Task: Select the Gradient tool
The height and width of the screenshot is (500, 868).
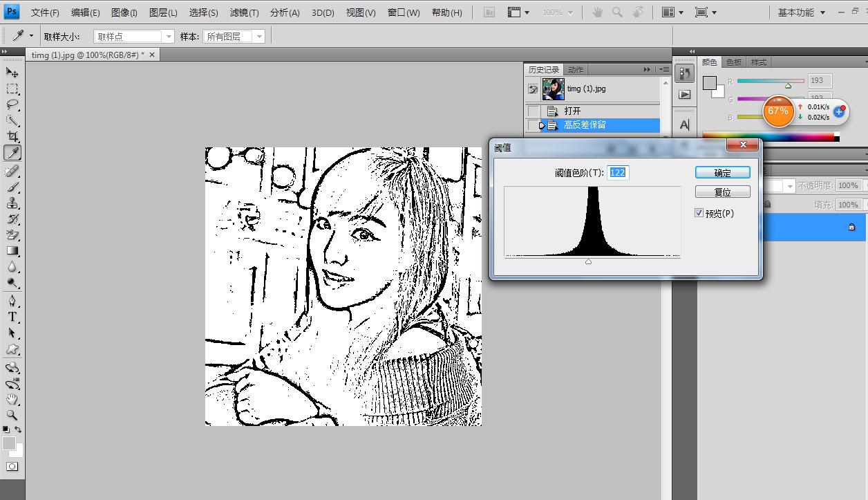Action: [x=12, y=251]
